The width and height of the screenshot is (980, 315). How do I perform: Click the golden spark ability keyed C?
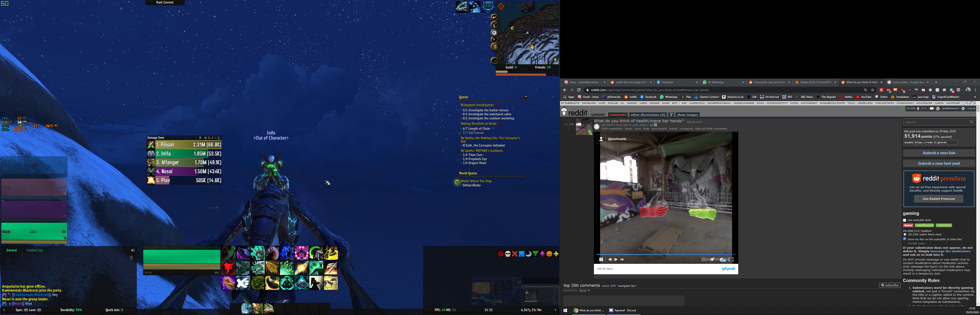click(302, 268)
